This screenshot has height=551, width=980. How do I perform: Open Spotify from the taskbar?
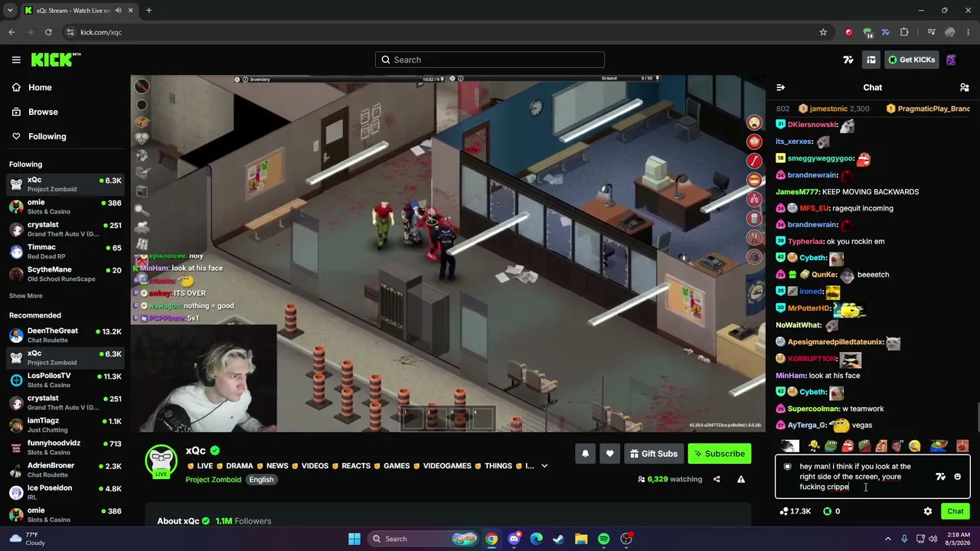(603, 539)
